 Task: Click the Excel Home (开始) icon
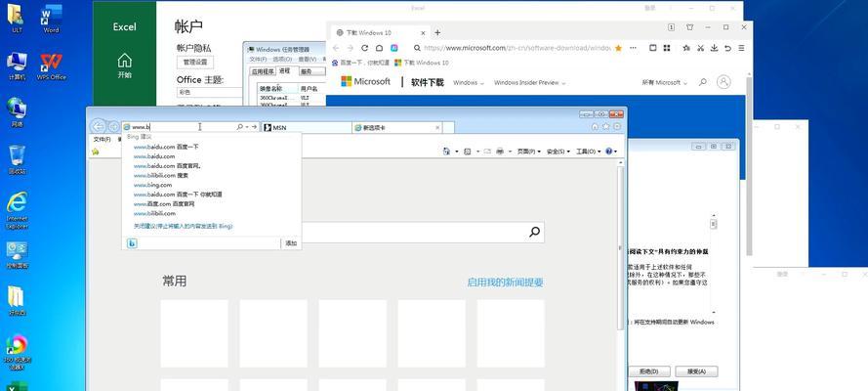coord(125,65)
